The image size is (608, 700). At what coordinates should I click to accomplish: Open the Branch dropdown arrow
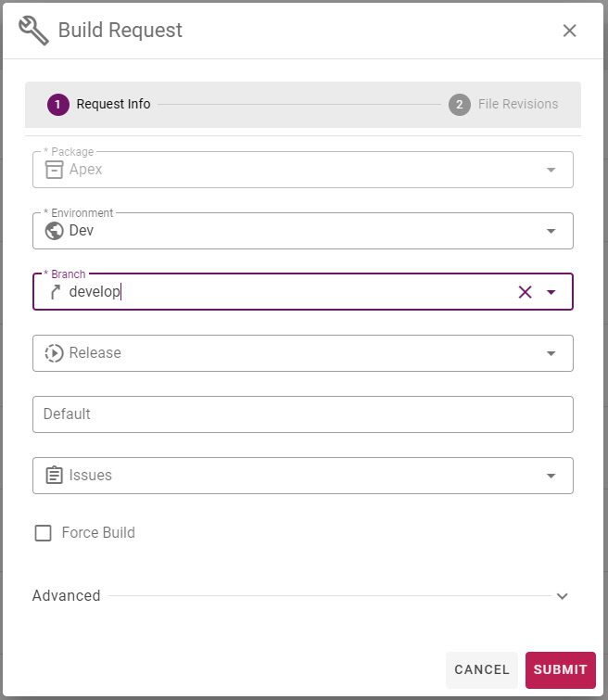tap(551, 292)
